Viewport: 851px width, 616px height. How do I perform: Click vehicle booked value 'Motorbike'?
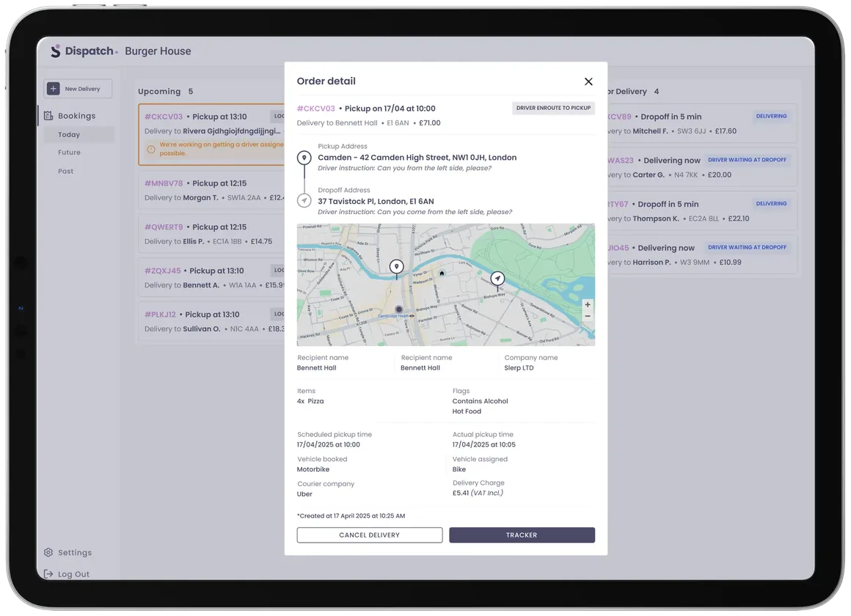(313, 469)
